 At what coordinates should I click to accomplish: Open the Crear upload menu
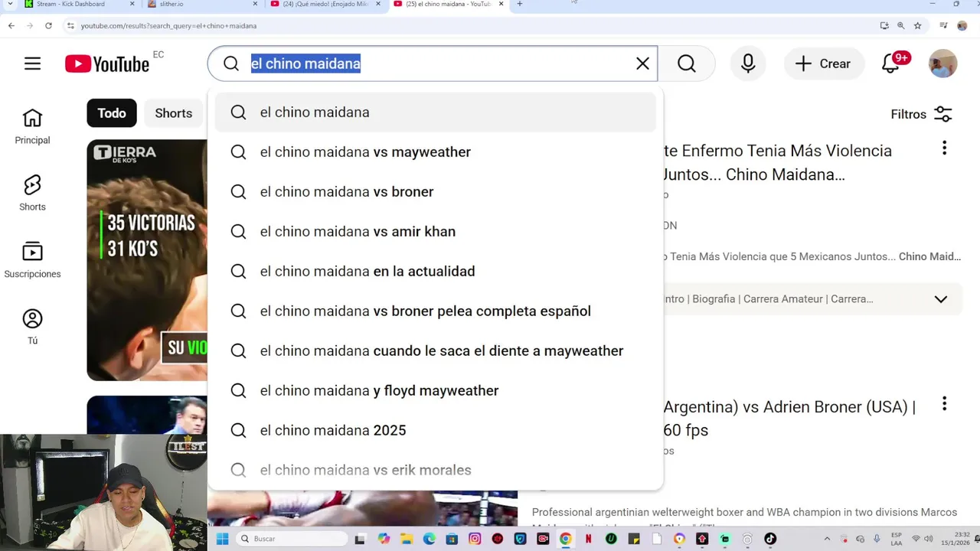pos(824,64)
